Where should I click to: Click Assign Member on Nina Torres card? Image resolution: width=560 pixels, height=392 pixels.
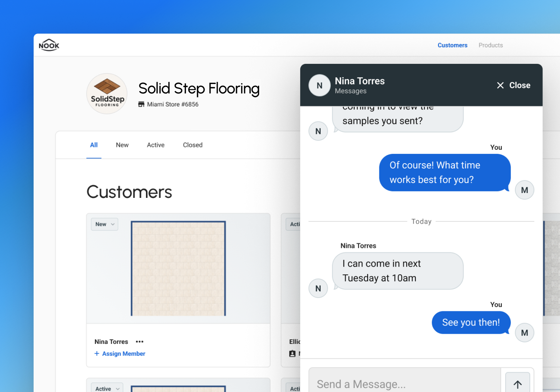point(120,354)
